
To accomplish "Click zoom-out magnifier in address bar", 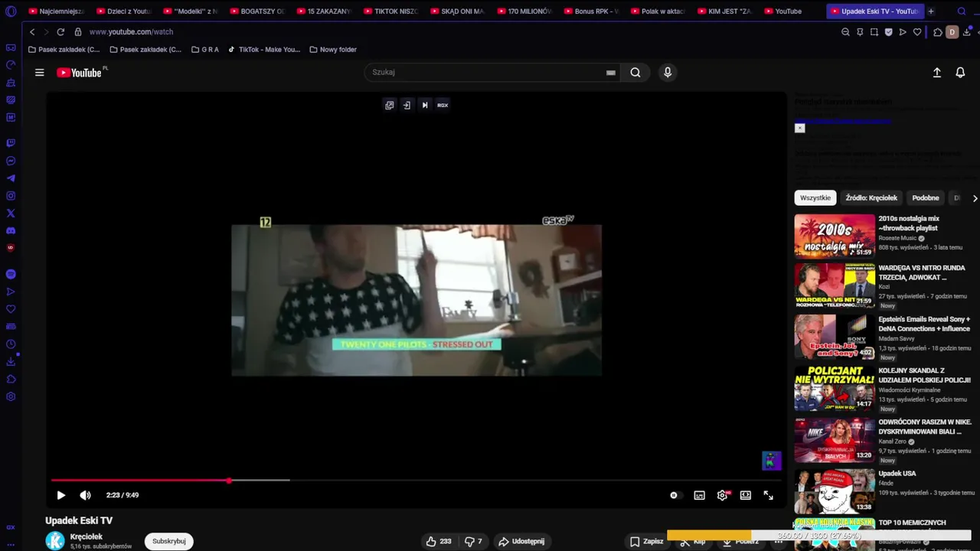I will click(x=845, y=32).
